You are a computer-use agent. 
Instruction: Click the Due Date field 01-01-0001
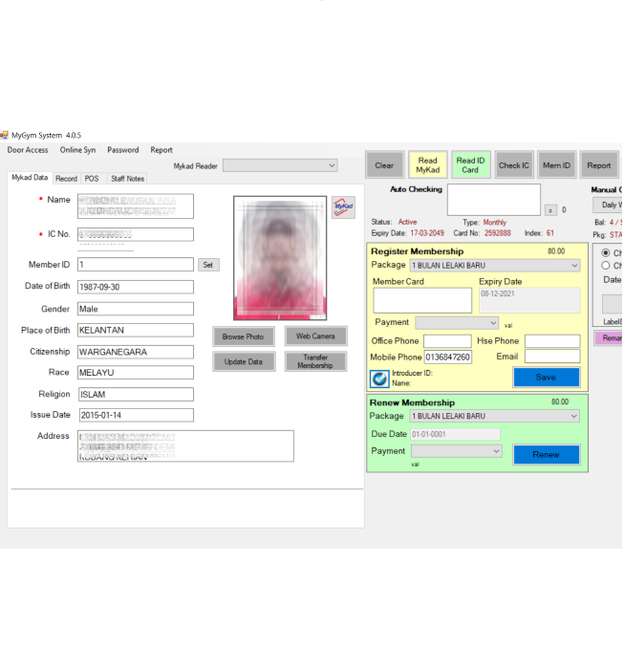pos(455,434)
